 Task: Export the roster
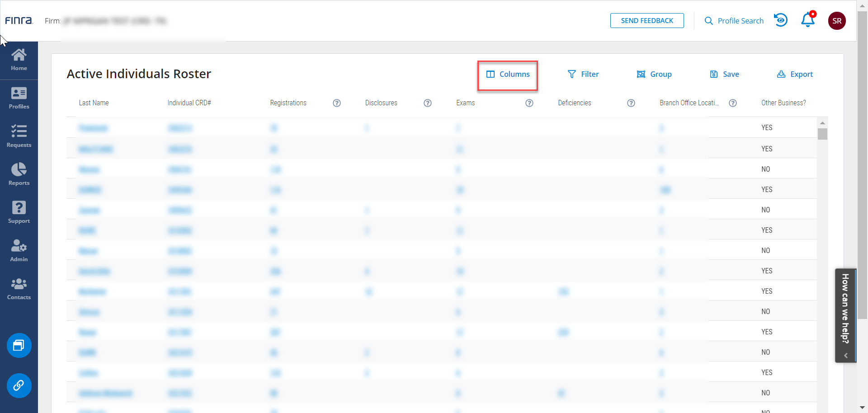click(795, 75)
